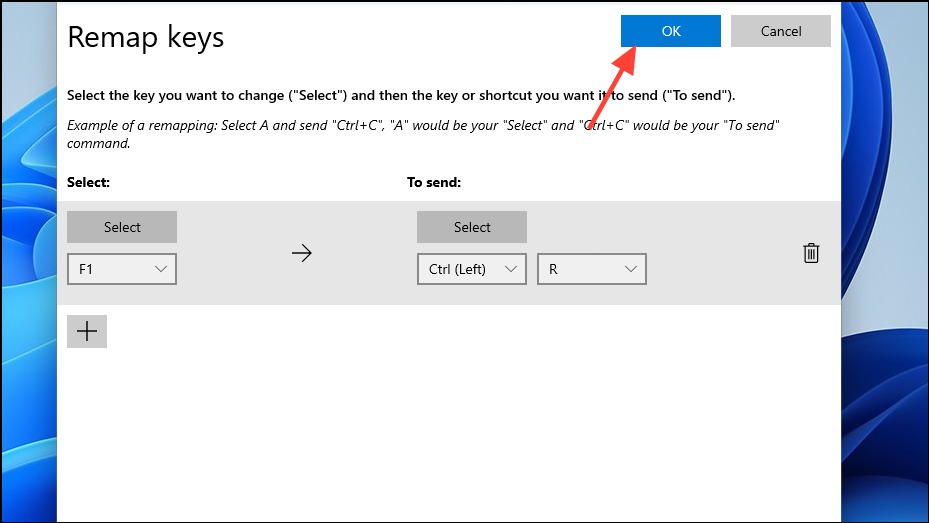
Task: Click the "To send:" column label
Action: tap(434, 182)
